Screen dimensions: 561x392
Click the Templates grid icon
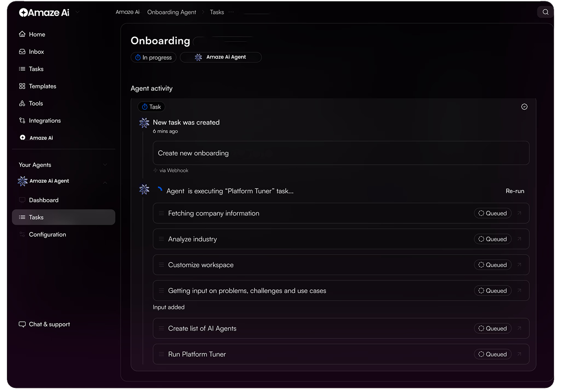point(22,86)
